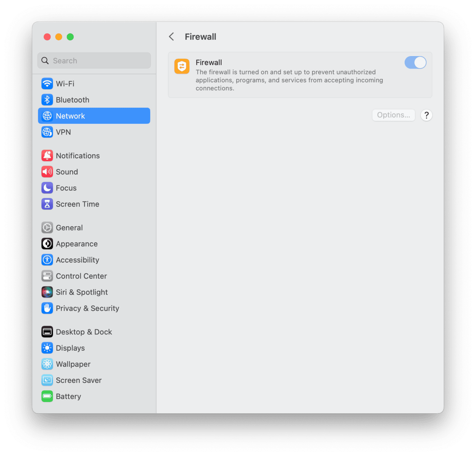Open Sound settings

(94, 172)
